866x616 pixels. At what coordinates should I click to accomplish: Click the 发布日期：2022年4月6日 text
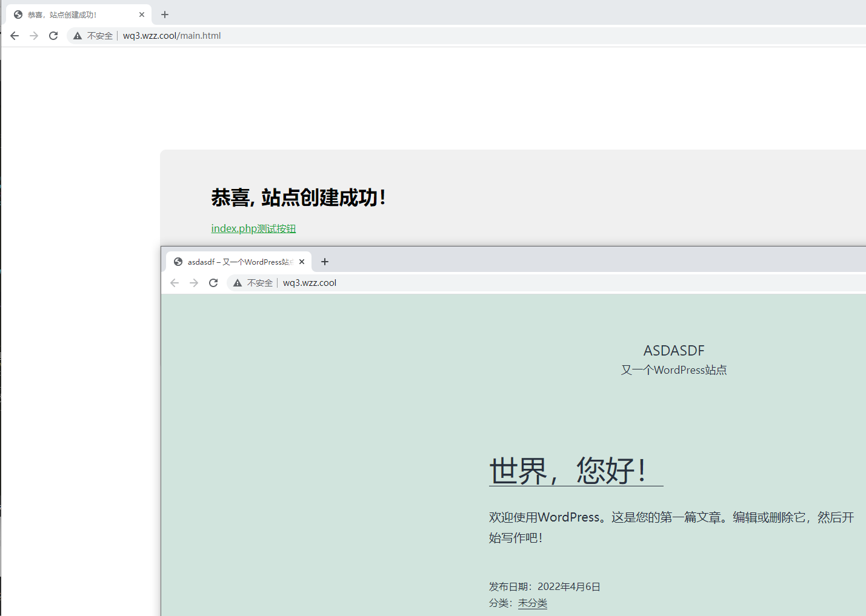tap(545, 586)
